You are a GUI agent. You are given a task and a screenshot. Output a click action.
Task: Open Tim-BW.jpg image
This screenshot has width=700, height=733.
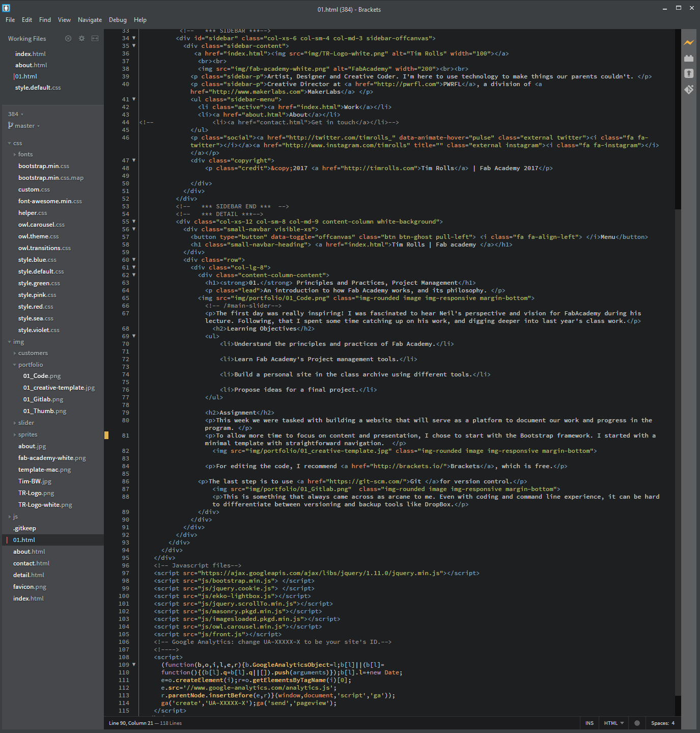(x=35, y=481)
